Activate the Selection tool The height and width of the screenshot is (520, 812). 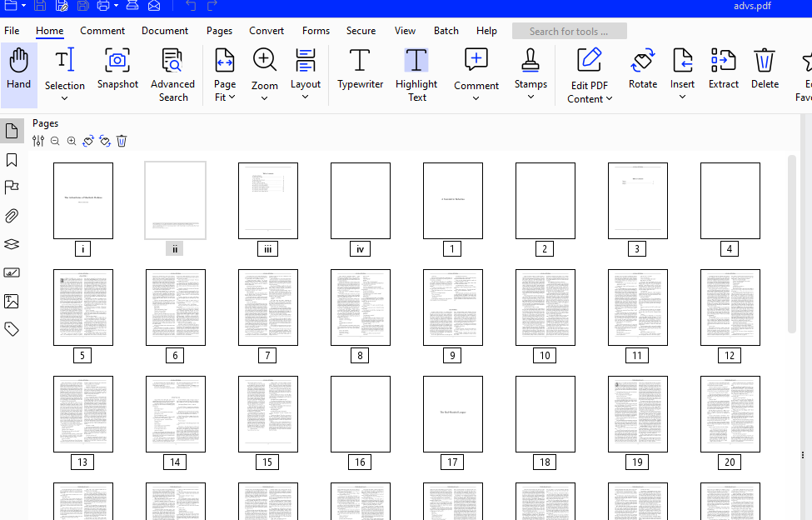click(64, 67)
